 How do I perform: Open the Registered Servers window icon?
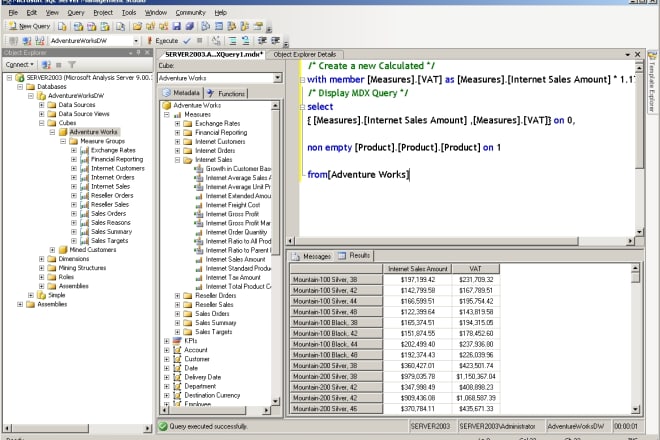205,26
